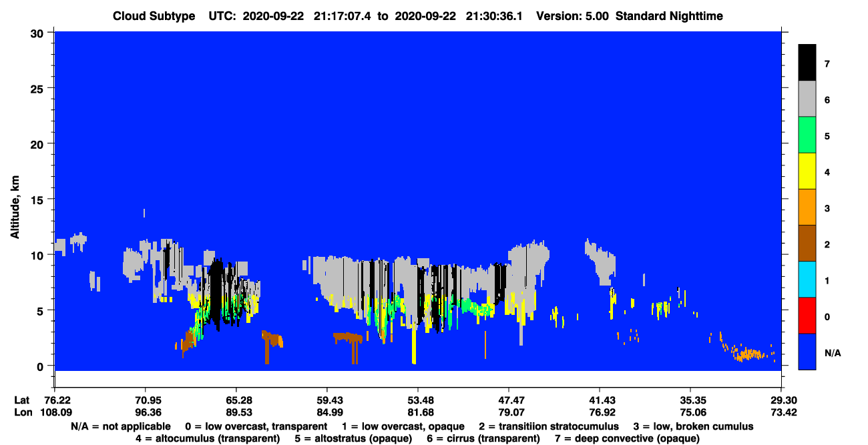Click the gray cirrus color swatch (6)

[x=807, y=99]
